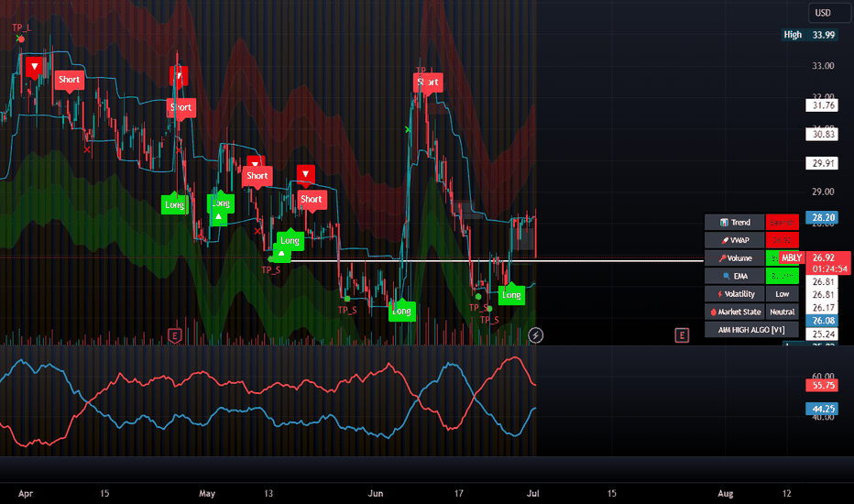Click the Long signal label right of the last TP_S marker
Screen dimensions: 854x504
[x=511, y=295]
